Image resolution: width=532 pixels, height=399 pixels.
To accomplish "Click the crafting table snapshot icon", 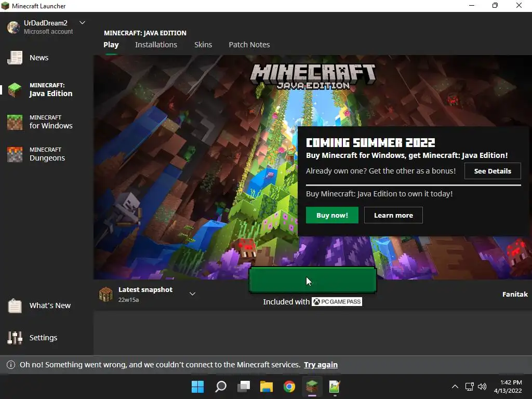I will [x=105, y=294].
